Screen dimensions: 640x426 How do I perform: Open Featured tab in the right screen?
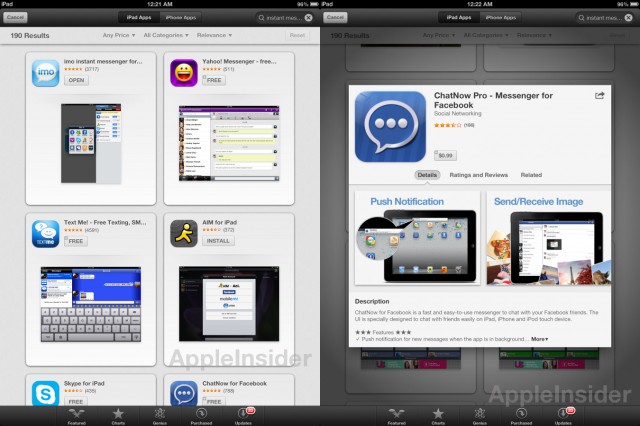click(396, 416)
